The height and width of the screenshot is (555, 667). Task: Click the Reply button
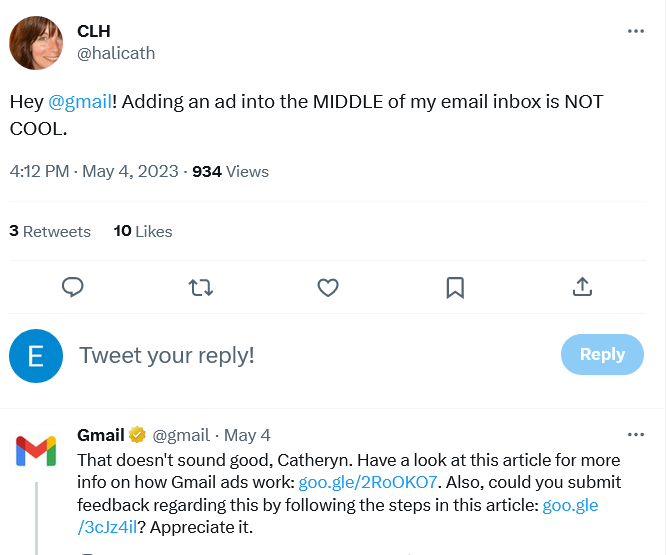coord(602,354)
